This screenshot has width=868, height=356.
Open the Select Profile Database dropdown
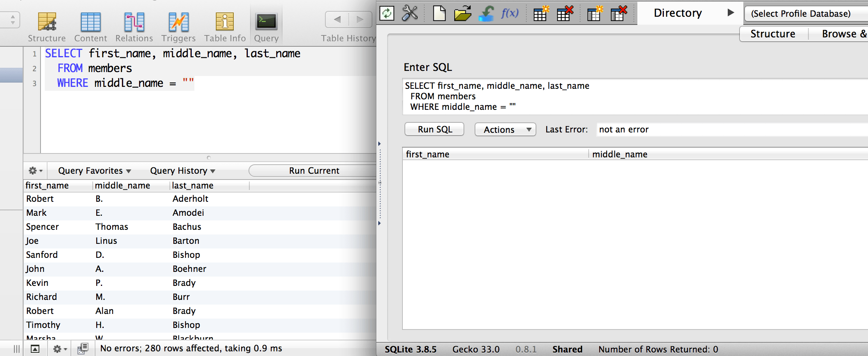click(x=806, y=14)
